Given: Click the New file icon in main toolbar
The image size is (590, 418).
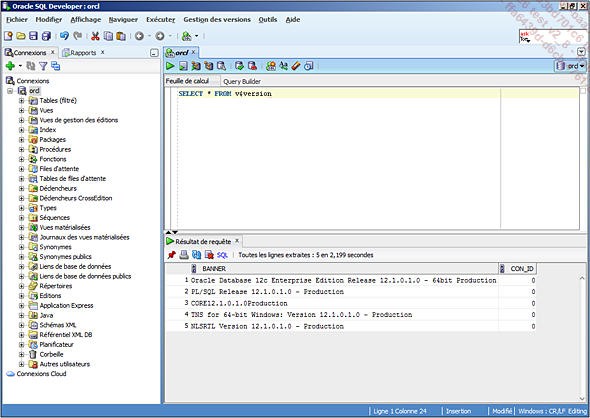Looking at the screenshot, I should click(x=8, y=36).
